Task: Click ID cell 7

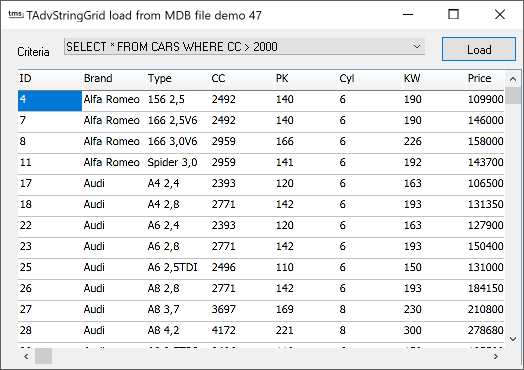Action: [50, 122]
